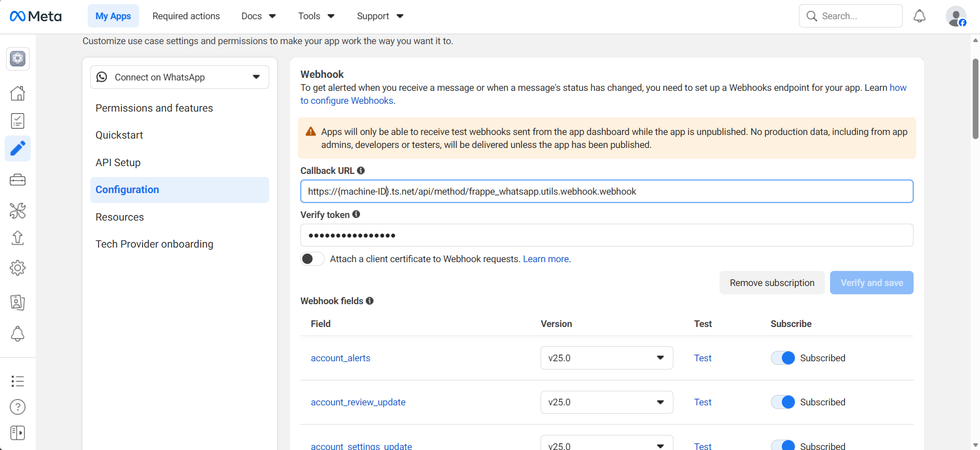Click the Callback URL info icon

pos(361,170)
